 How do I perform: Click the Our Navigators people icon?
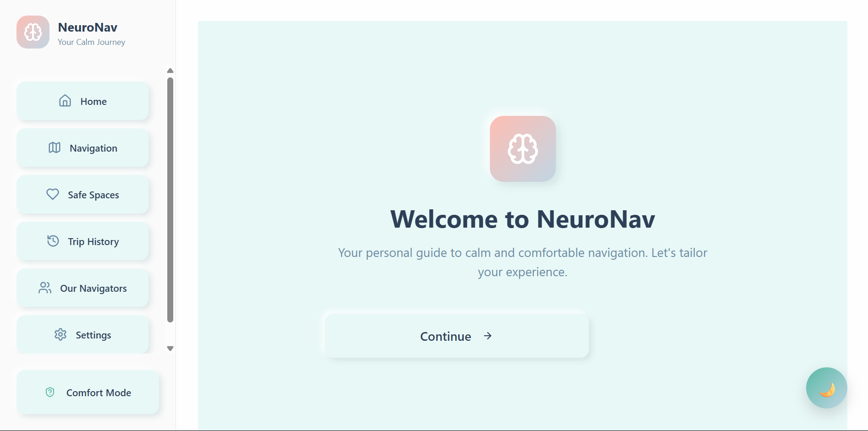click(x=45, y=288)
